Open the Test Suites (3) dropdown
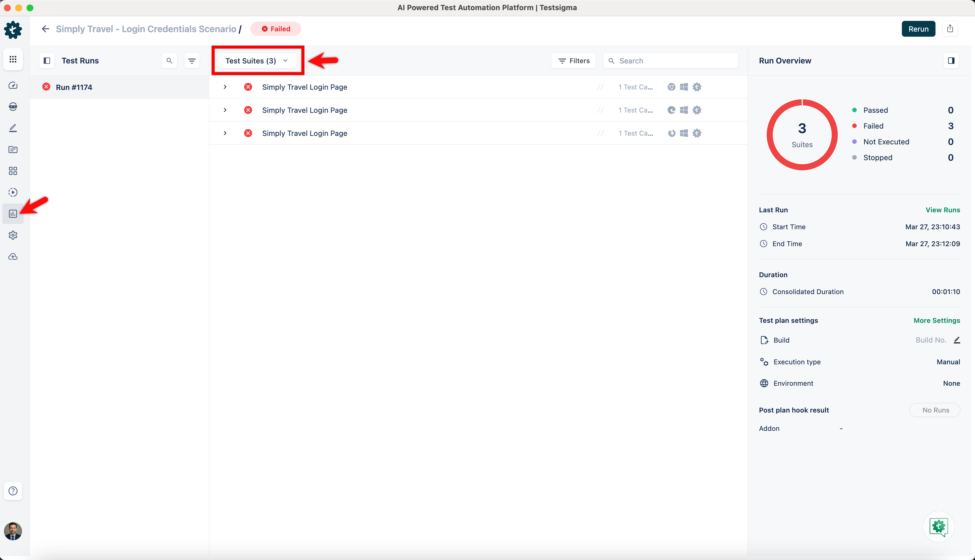 257,61
